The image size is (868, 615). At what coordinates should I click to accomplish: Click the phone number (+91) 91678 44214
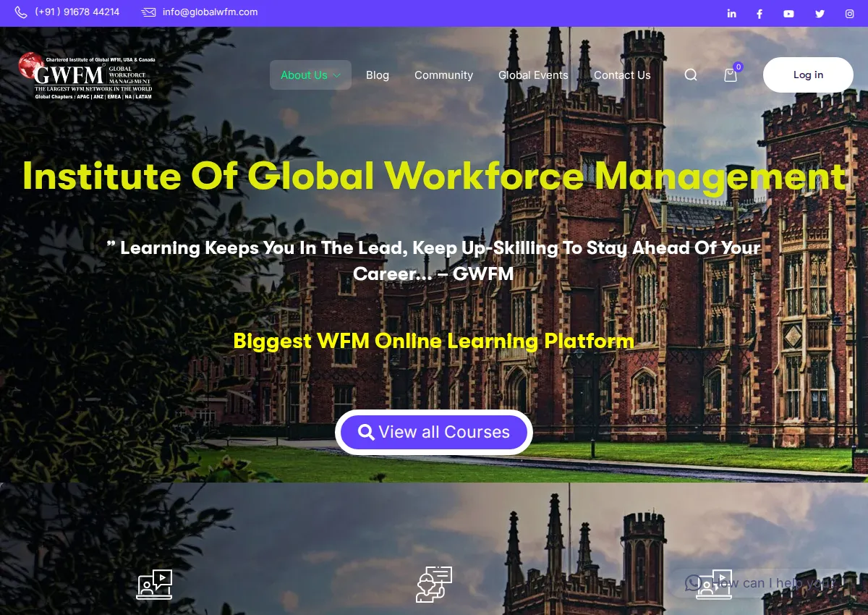77,12
